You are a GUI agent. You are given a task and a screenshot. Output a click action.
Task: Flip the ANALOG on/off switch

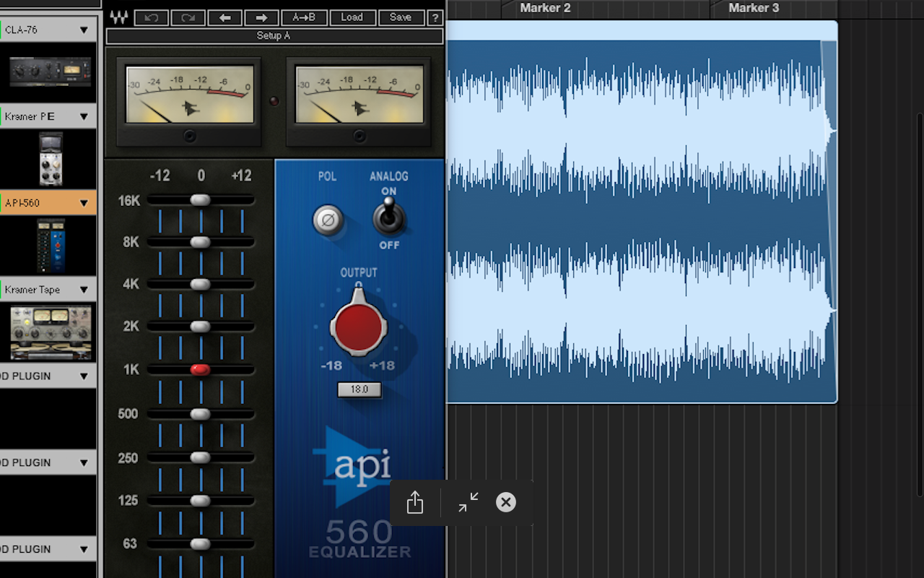coord(388,217)
